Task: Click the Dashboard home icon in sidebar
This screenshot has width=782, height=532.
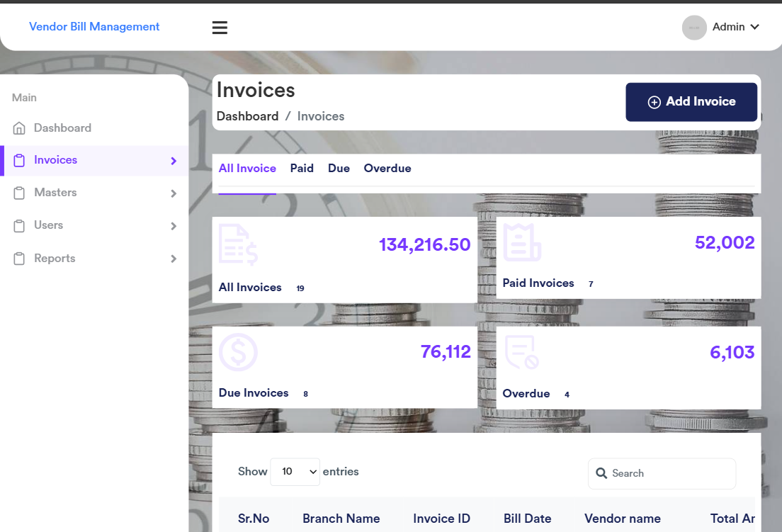Action: pyautogui.click(x=20, y=128)
